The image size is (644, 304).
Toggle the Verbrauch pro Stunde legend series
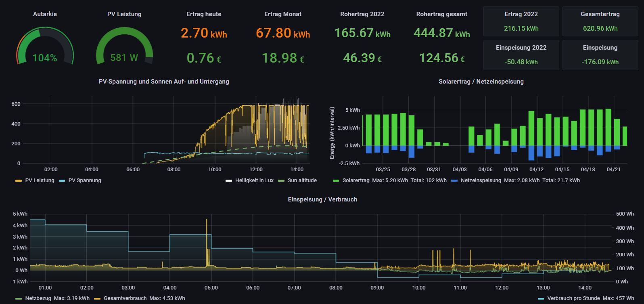click(x=573, y=298)
